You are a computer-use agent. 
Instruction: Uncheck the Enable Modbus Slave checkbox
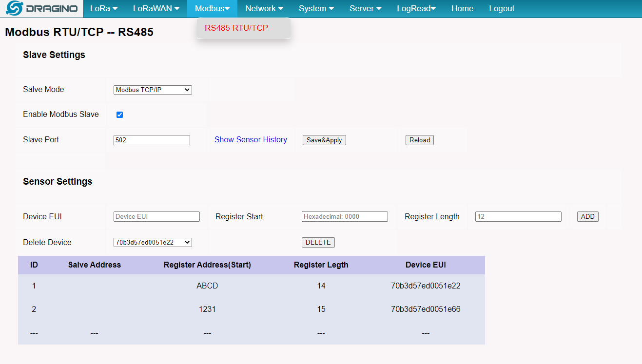(119, 115)
